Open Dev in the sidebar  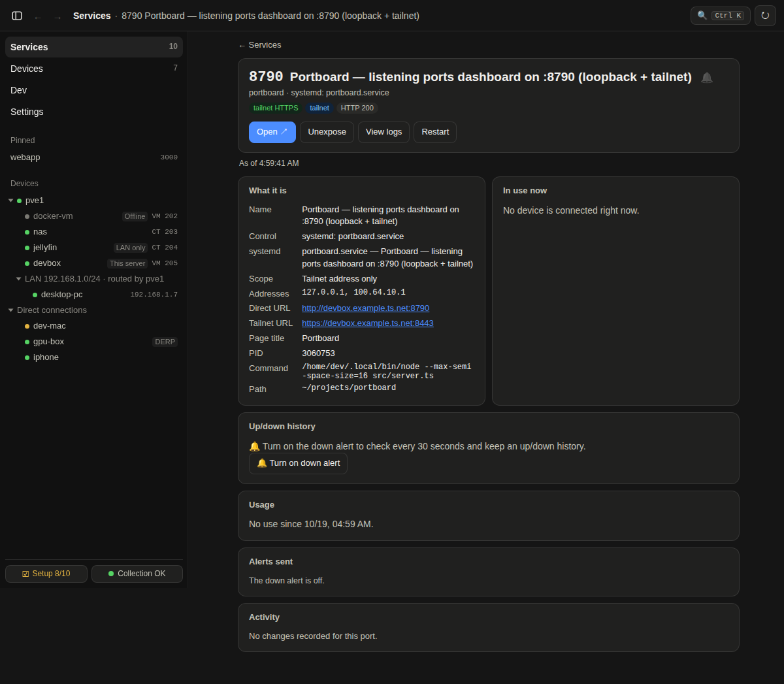pyautogui.click(x=94, y=90)
